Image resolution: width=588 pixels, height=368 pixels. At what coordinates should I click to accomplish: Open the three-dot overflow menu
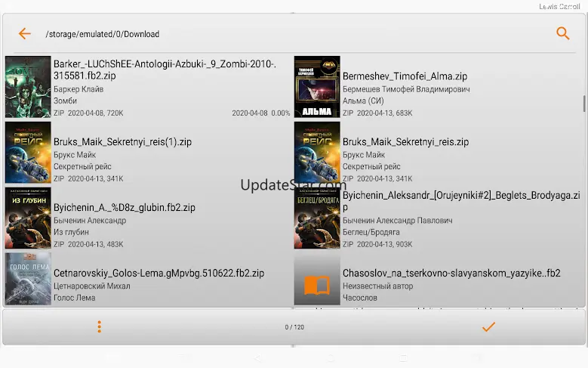(x=99, y=326)
